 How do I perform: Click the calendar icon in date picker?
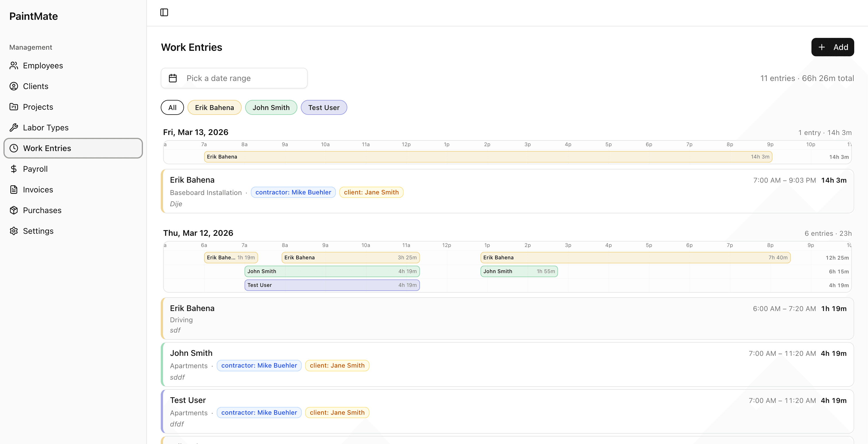(x=173, y=78)
